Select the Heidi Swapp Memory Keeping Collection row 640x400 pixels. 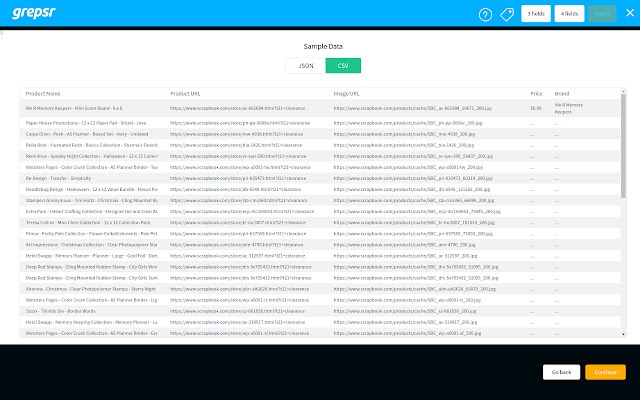tap(320, 322)
